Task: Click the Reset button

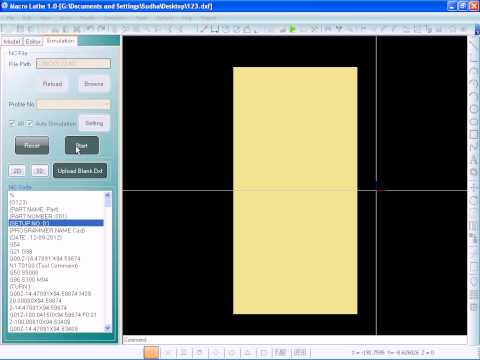Action: tap(32, 146)
